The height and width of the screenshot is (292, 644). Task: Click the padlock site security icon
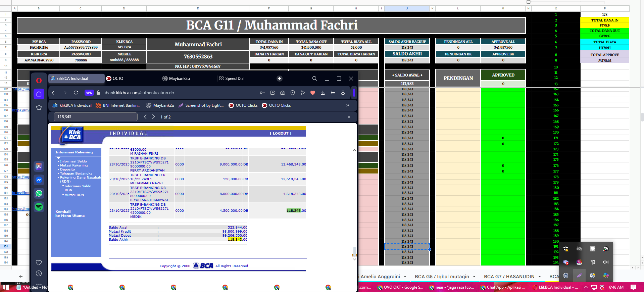point(98,93)
